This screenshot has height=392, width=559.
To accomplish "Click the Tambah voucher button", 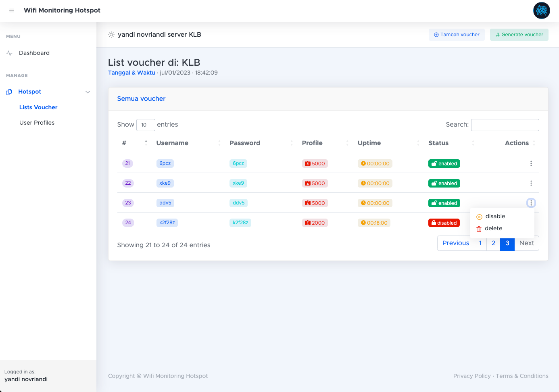I will pos(457,35).
